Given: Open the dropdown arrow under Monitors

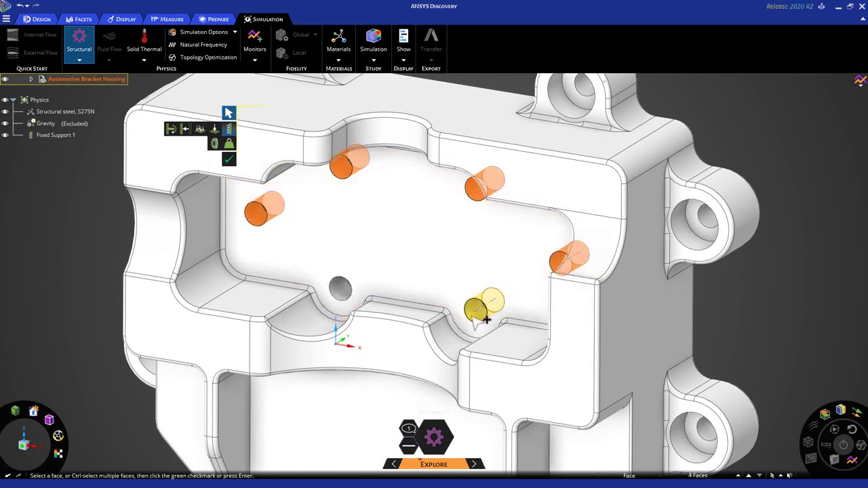Looking at the screenshot, I should 254,60.
